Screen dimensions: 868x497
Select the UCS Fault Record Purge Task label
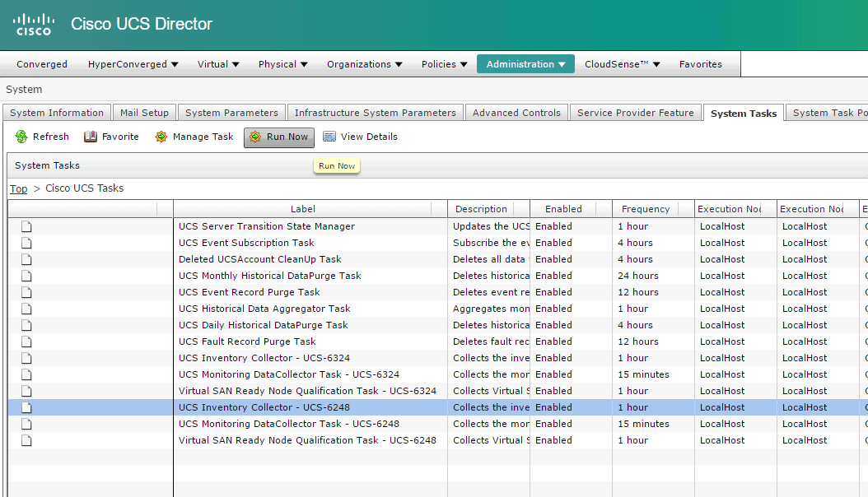click(247, 341)
